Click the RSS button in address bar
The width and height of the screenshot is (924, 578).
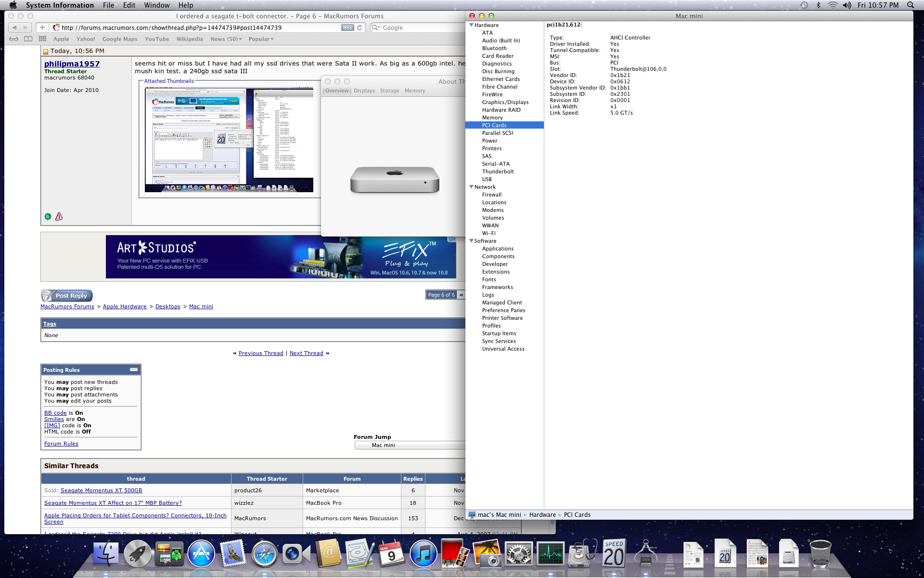point(347,28)
